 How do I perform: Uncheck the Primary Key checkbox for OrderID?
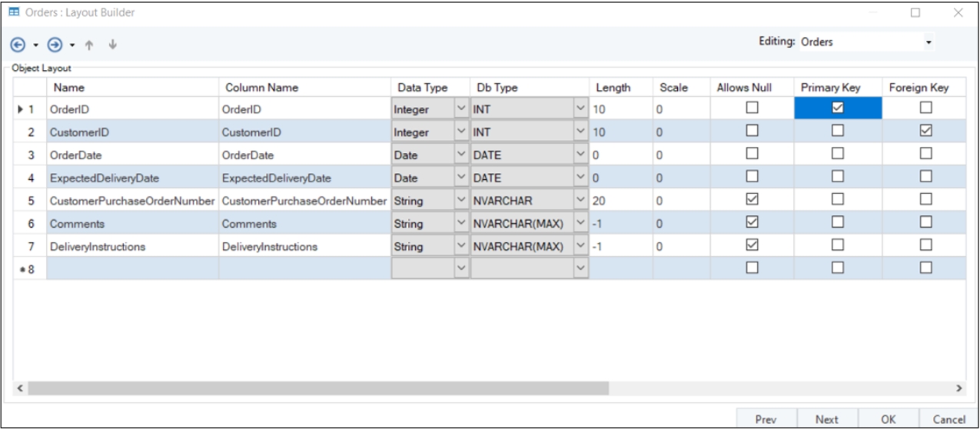click(x=837, y=108)
